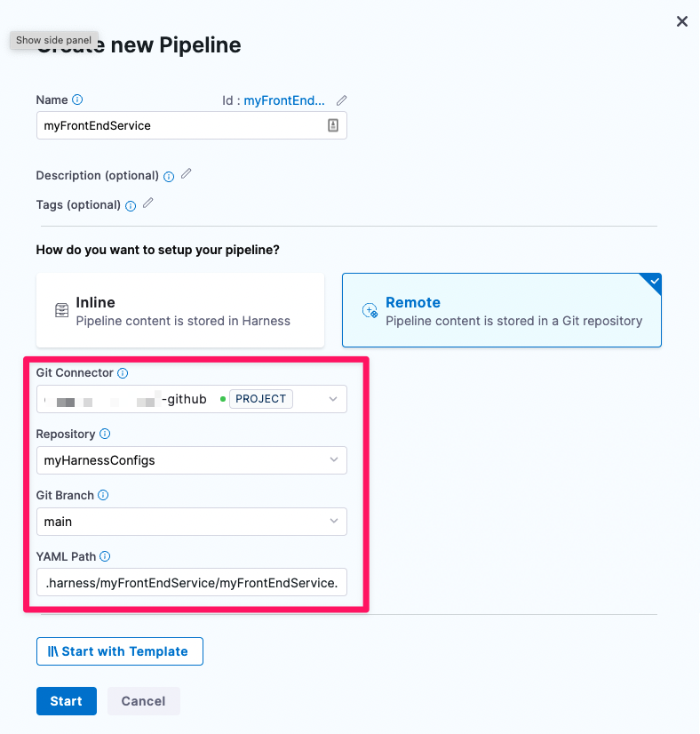Click the YAML Path info icon
700x734 pixels.
[x=105, y=556]
